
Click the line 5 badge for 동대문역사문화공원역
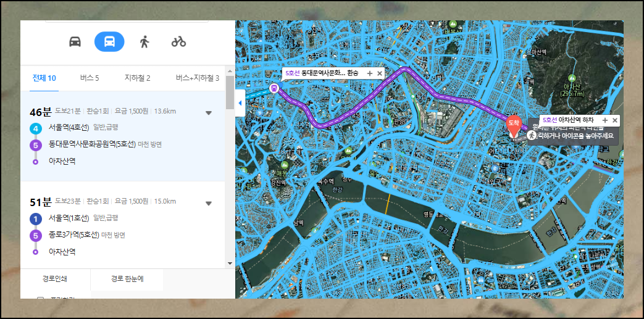click(x=36, y=146)
